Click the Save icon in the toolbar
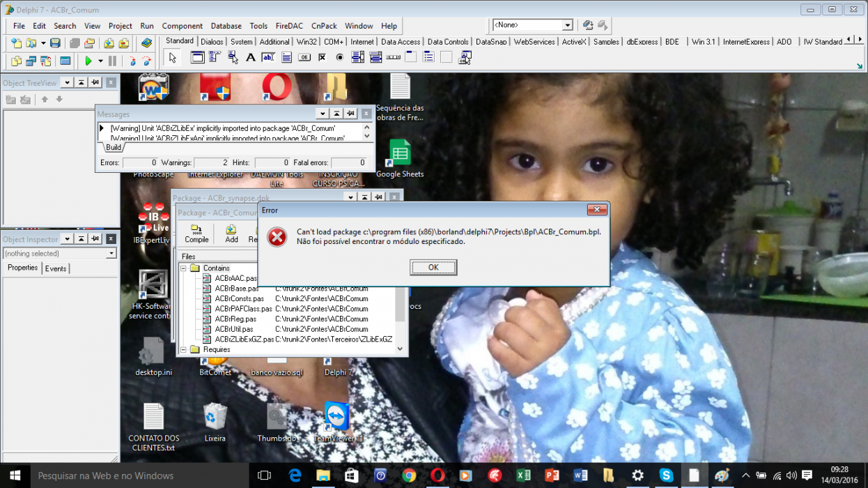 55,43
